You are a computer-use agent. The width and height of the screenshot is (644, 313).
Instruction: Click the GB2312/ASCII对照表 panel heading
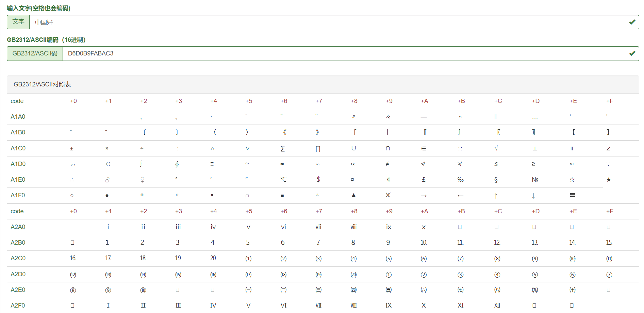tap(42, 84)
